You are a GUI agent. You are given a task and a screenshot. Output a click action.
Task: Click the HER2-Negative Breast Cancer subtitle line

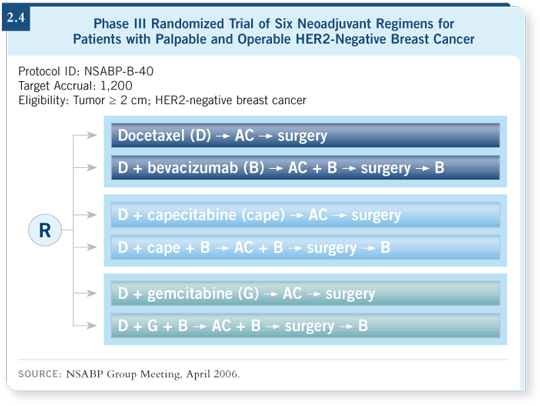[x=274, y=39]
